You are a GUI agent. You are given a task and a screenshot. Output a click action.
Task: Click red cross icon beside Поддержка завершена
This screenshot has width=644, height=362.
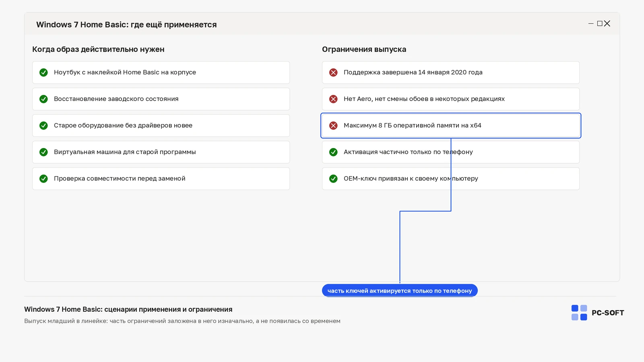pos(333,72)
